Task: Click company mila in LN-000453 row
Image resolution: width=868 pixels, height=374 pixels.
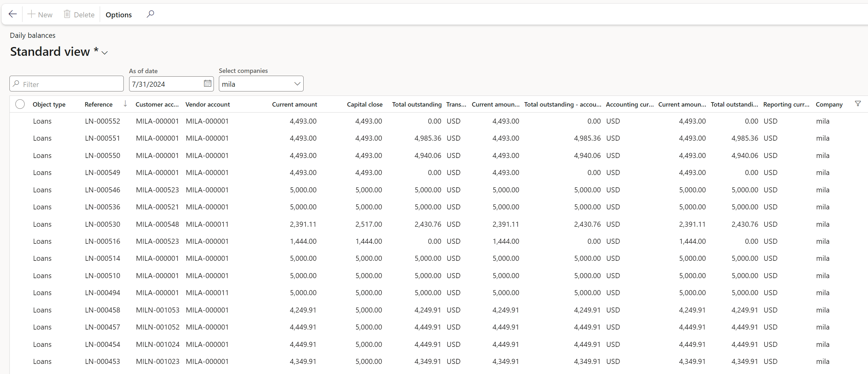Action: [823, 361]
